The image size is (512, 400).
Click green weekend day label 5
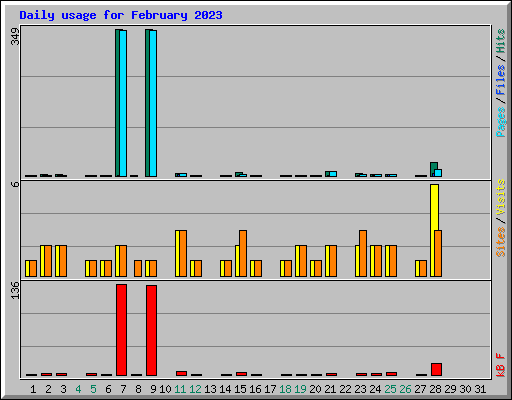[x=93, y=389]
